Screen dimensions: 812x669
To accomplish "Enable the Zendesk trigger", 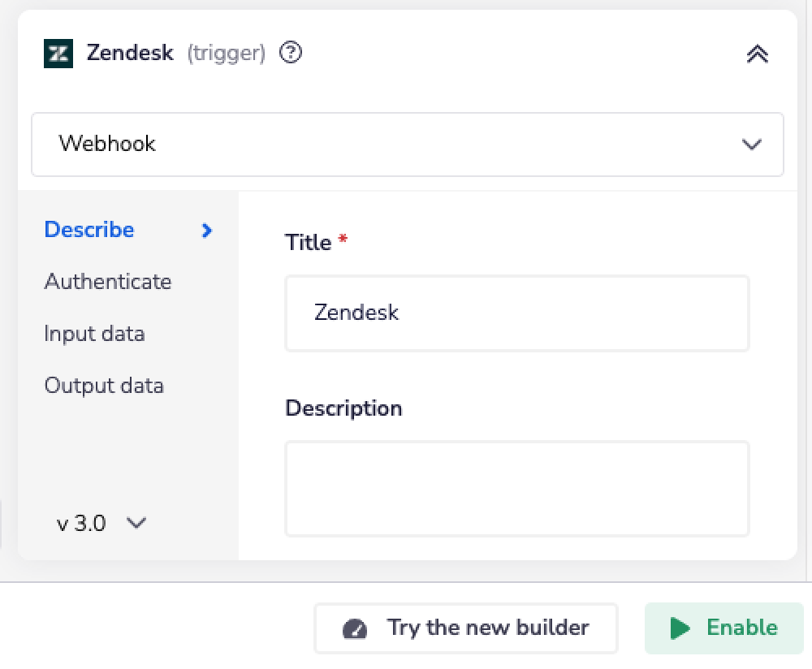I will 723,627.
